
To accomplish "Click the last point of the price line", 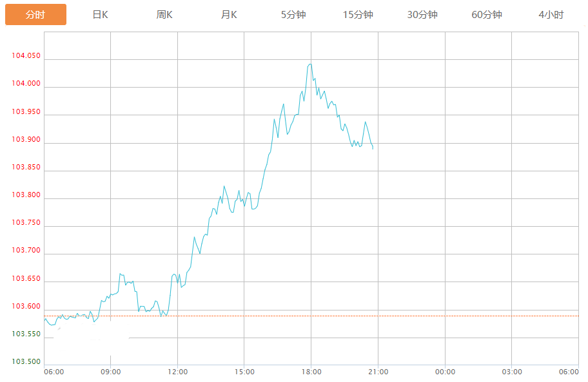I will pyautogui.click(x=373, y=149).
